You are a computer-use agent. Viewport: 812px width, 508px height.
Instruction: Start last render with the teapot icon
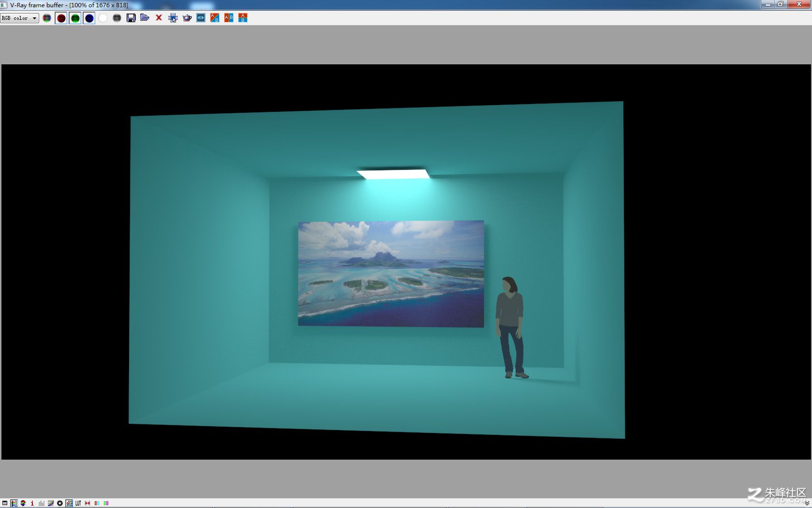187,18
